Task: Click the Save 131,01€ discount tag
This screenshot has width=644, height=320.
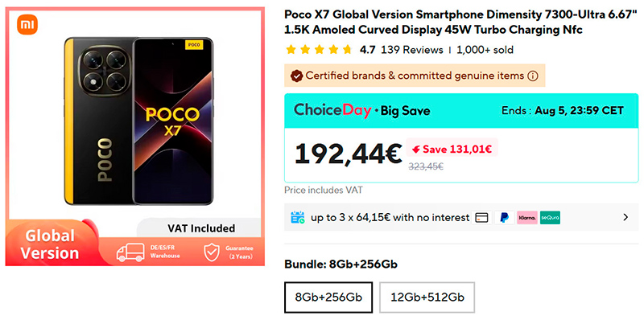Action: [452, 149]
